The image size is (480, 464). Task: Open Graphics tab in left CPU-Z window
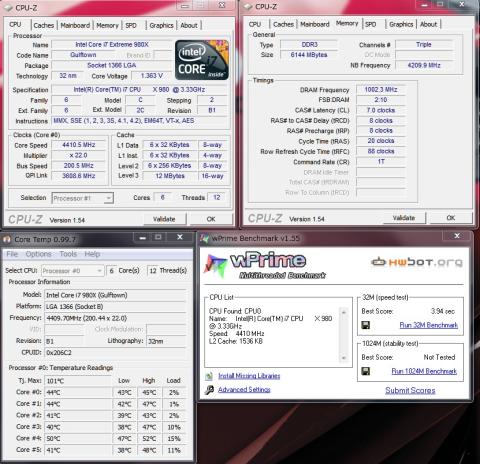point(161,25)
